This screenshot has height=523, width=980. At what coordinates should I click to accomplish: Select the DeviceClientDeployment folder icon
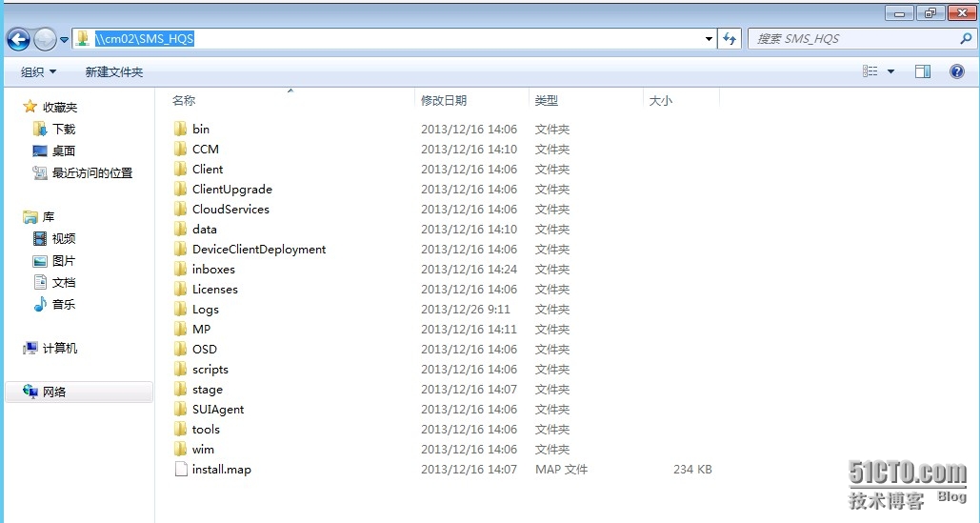[x=180, y=249]
